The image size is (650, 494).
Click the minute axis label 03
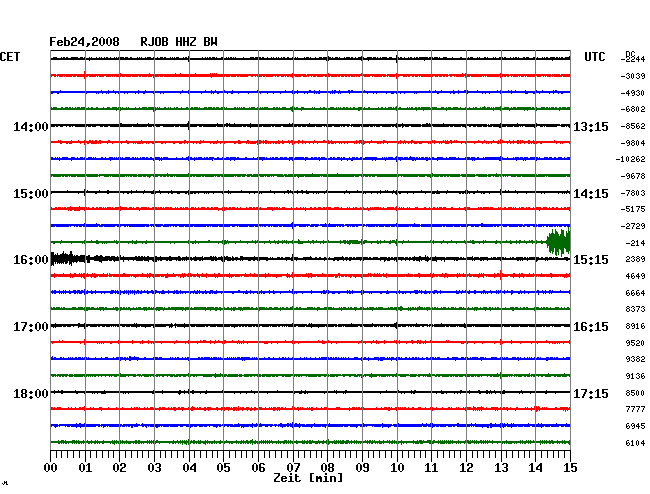[x=154, y=468]
